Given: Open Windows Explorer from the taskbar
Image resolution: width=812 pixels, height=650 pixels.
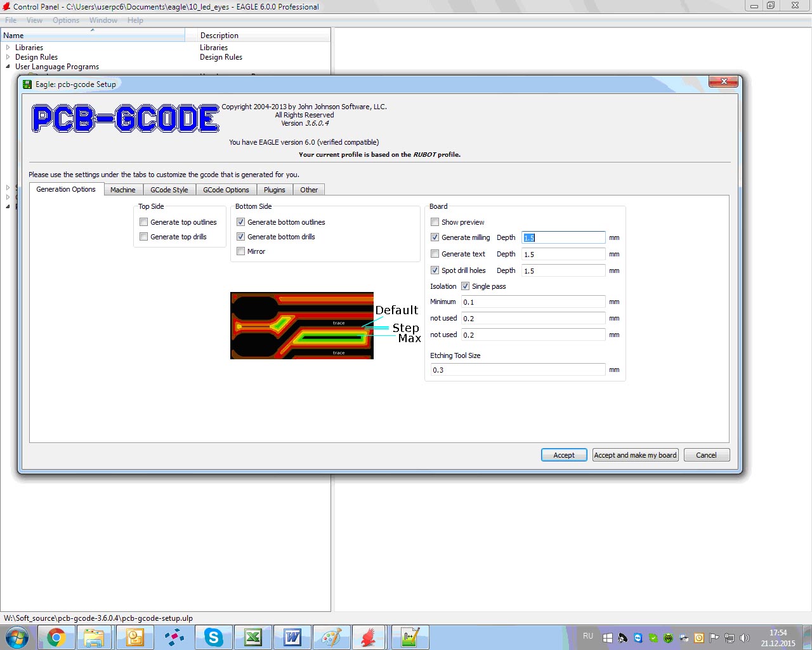Looking at the screenshot, I should click(x=95, y=637).
